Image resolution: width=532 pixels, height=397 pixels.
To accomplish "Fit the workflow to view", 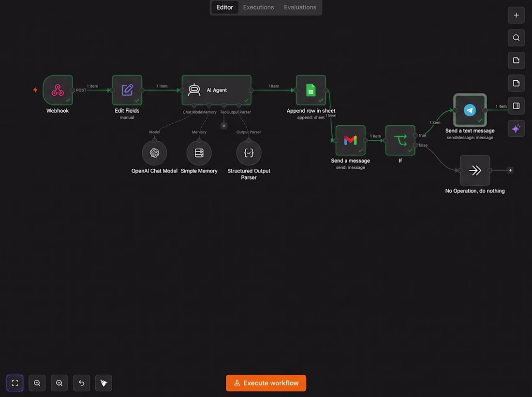I will tap(15, 383).
